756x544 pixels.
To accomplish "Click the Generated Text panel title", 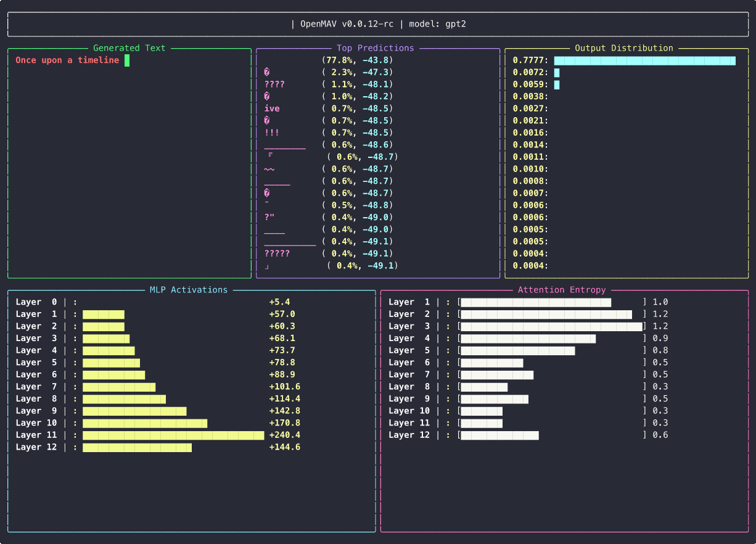I will (x=129, y=48).
